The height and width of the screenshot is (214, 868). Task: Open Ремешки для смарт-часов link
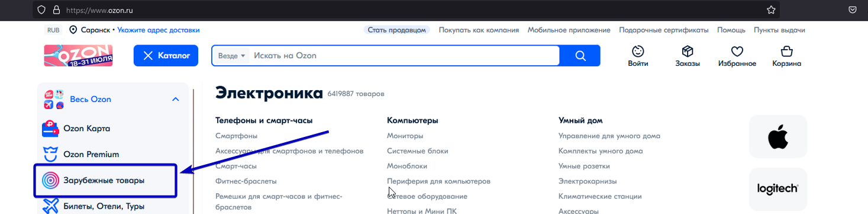(279, 202)
